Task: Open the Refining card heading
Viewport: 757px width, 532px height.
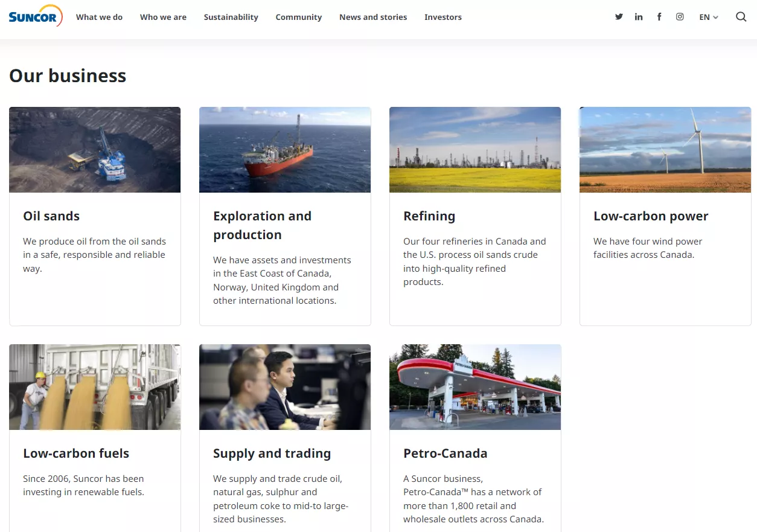Action: coord(429,216)
